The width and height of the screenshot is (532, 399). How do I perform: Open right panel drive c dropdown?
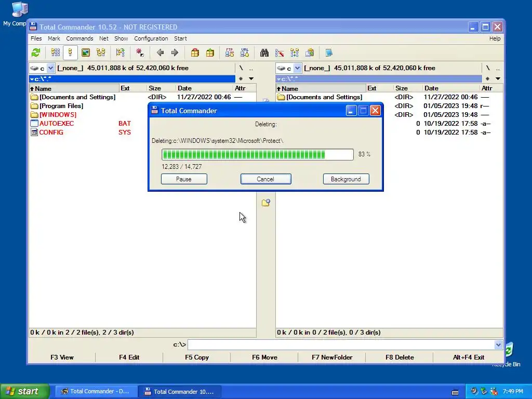pyautogui.click(x=297, y=68)
